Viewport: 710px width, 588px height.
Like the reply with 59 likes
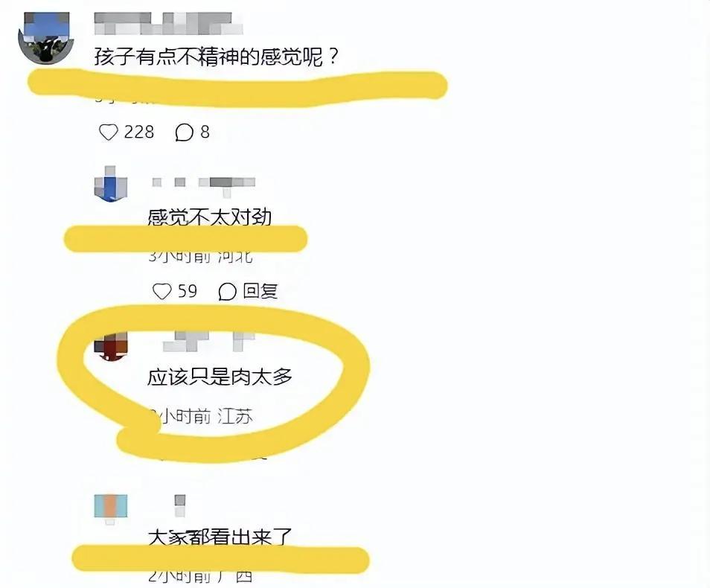click(162, 291)
